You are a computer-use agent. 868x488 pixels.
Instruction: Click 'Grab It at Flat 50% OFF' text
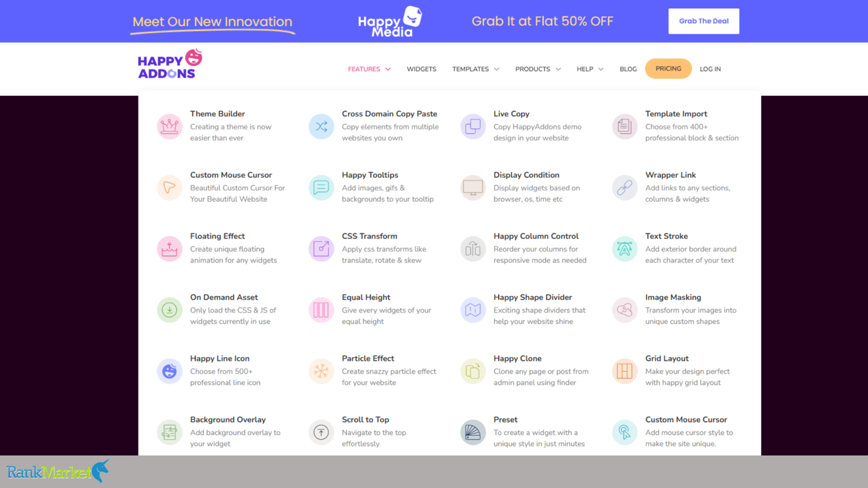click(542, 21)
